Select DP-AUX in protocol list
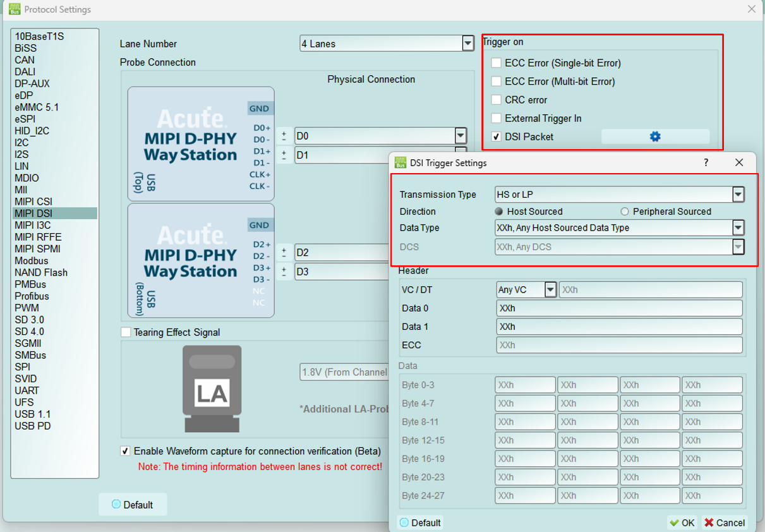The height and width of the screenshot is (532, 765). (x=32, y=83)
